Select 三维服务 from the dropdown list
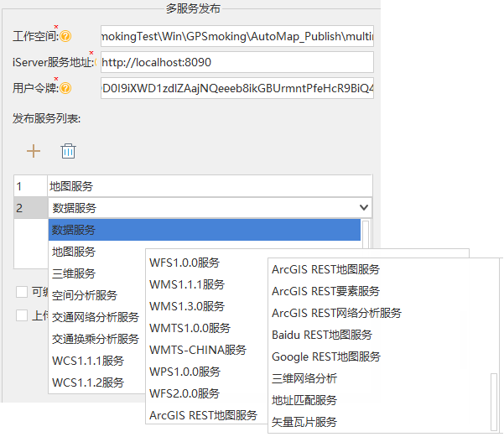504x437 pixels. [74, 273]
